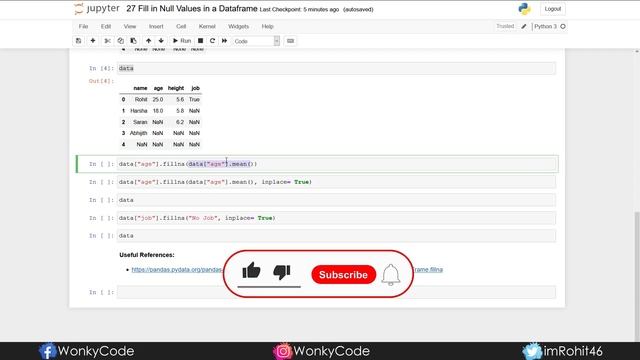Click the Last Checkpoint text
This screenshot has width=640, height=360.
(299, 9)
